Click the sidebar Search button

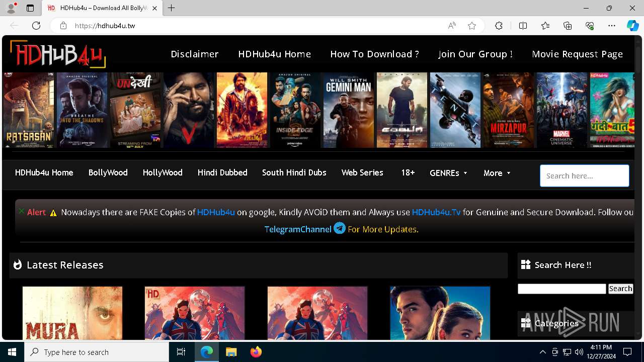click(x=620, y=289)
